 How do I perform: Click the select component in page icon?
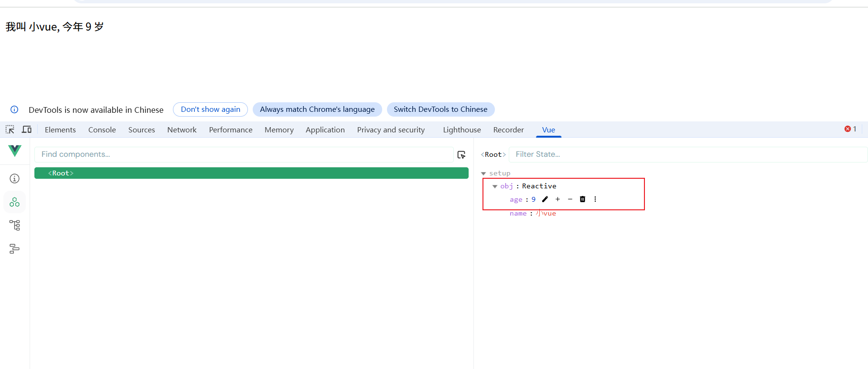point(461,154)
